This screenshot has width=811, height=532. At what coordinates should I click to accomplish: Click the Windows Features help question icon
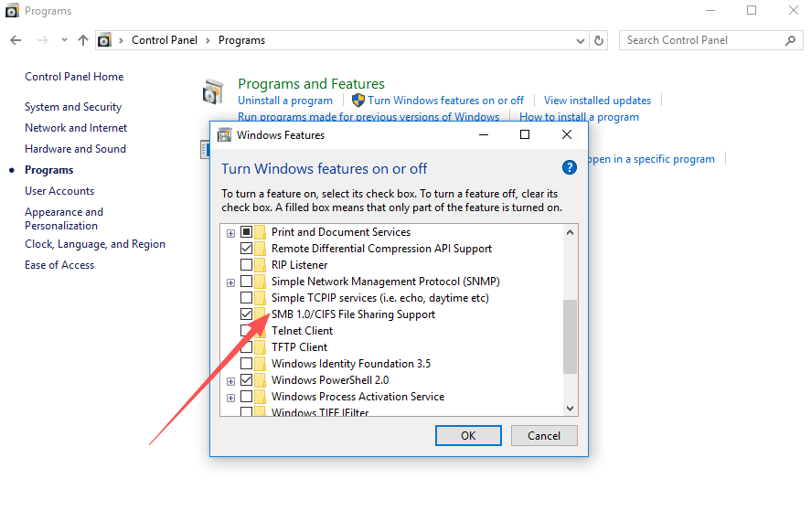coord(569,167)
